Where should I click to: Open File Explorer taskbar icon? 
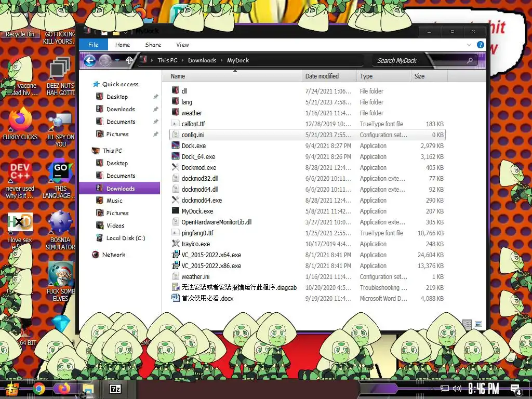(88, 389)
